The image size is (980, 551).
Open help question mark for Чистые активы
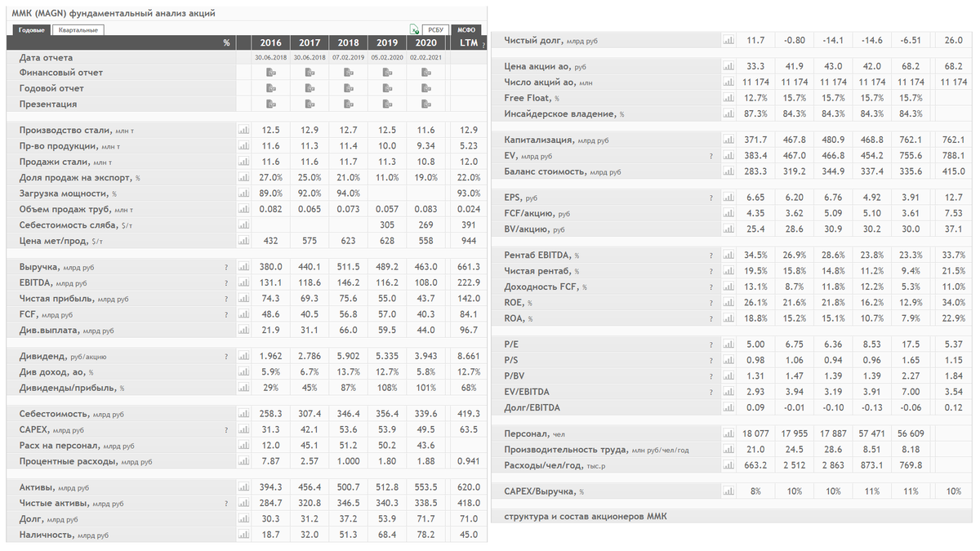click(x=226, y=504)
